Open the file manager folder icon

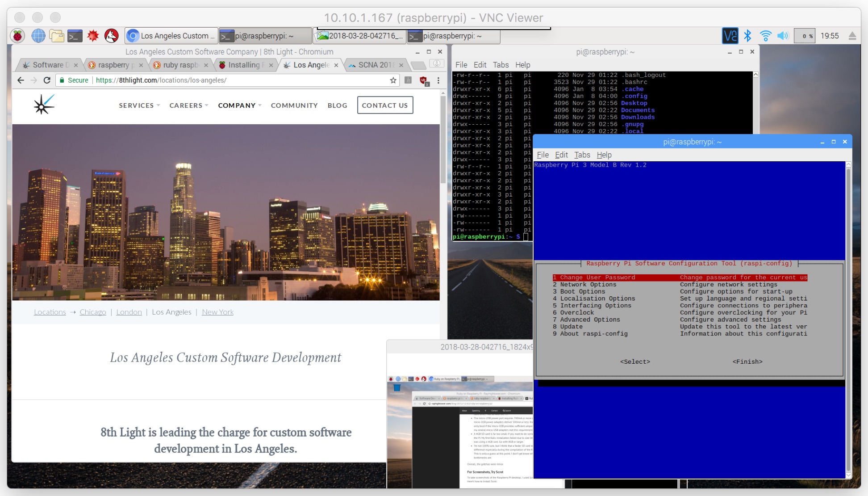pyautogui.click(x=57, y=36)
